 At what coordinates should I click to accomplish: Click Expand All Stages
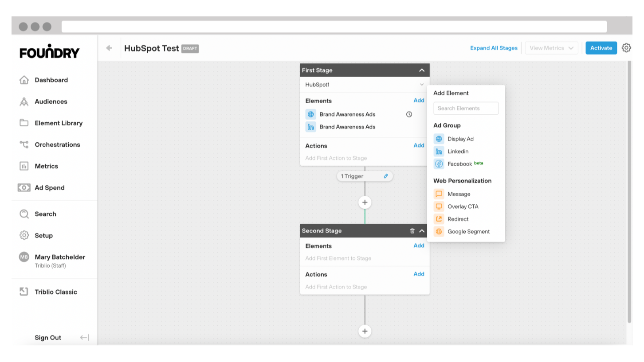tap(494, 48)
